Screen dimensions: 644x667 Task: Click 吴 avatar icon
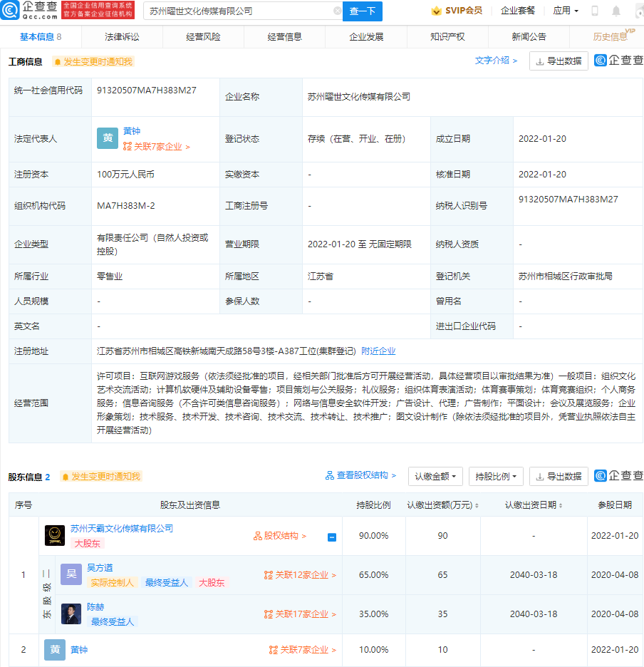(x=71, y=574)
